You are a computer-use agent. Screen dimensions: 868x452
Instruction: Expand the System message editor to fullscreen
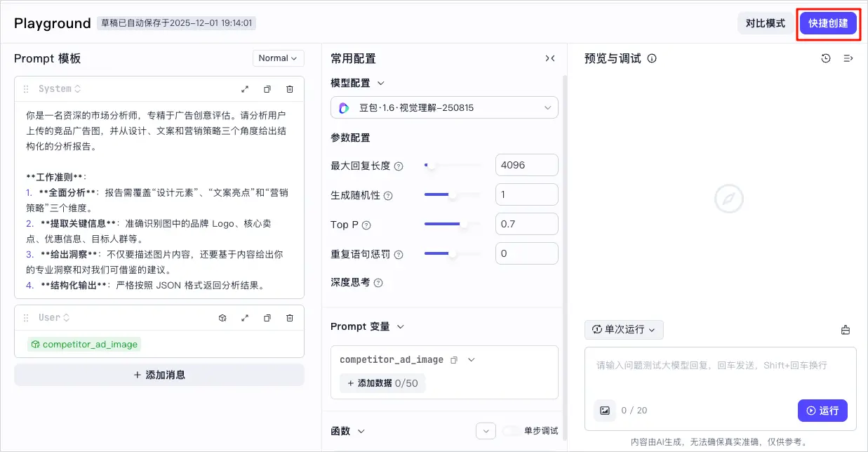(x=245, y=89)
